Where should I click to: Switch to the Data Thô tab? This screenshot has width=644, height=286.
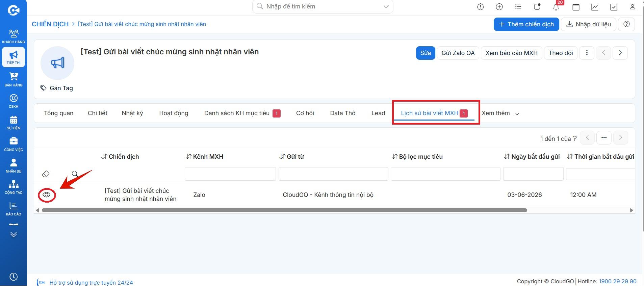tap(342, 113)
